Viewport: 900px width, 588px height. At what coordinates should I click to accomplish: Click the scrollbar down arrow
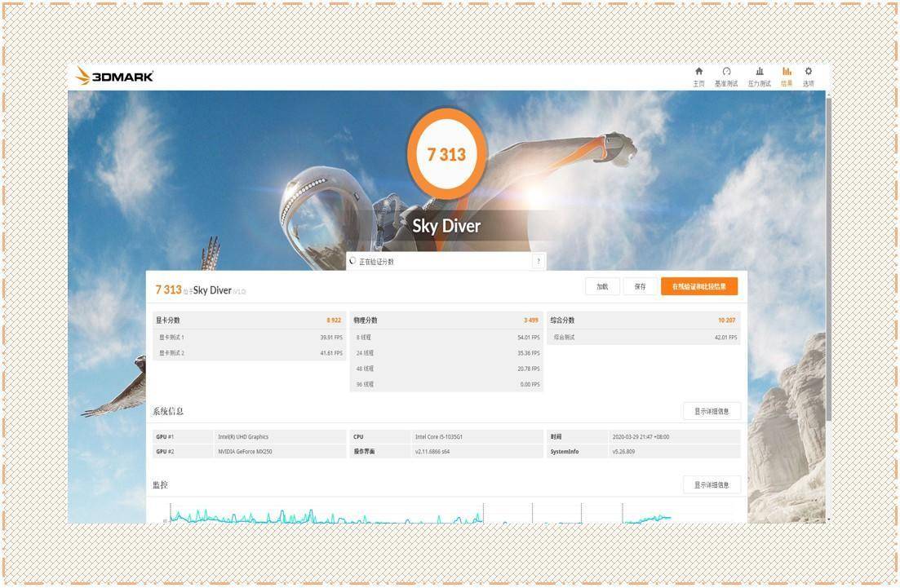(828, 519)
